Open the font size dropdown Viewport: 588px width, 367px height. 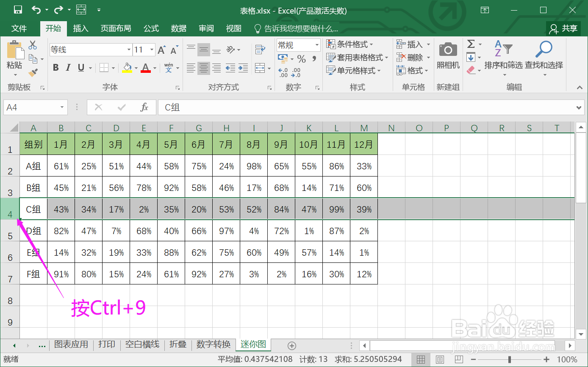151,50
